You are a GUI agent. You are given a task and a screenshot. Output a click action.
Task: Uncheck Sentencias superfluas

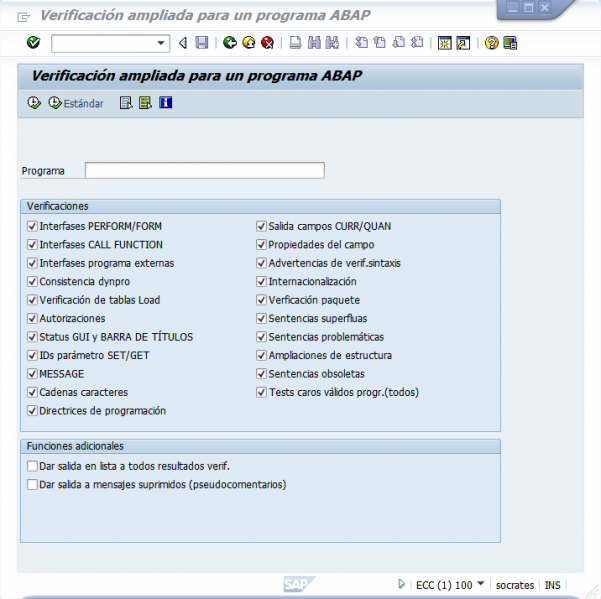pyautogui.click(x=261, y=318)
